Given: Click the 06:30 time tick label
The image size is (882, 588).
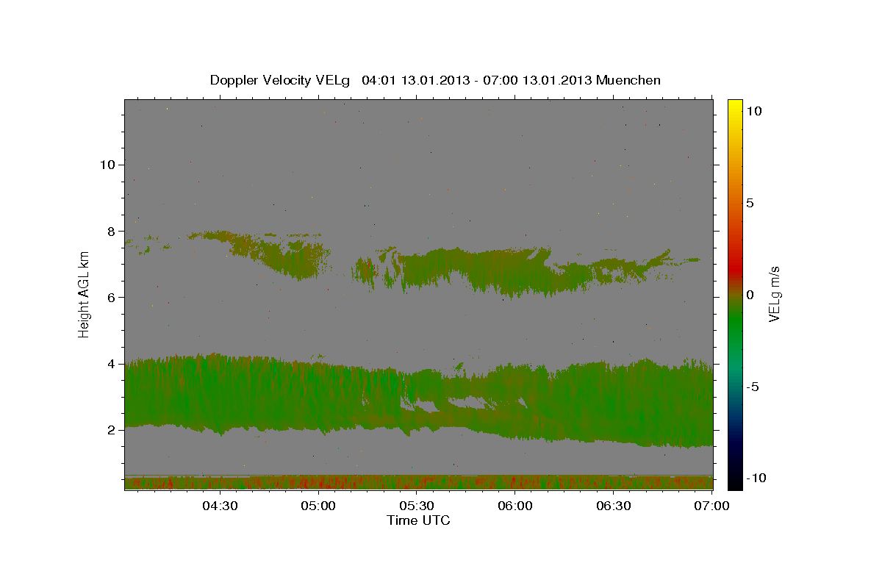Looking at the screenshot, I should pyautogui.click(x=614, y=506).
